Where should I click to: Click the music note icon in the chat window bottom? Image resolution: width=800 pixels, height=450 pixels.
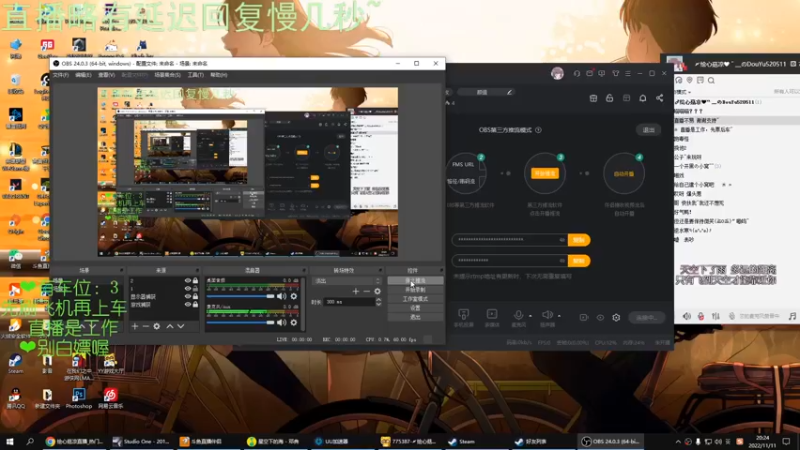[x=792, y=316]
